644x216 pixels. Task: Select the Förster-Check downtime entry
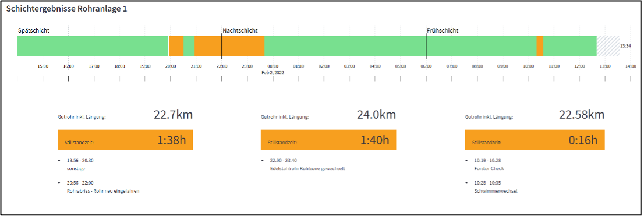pyautogui.click(x=489, y=168)
